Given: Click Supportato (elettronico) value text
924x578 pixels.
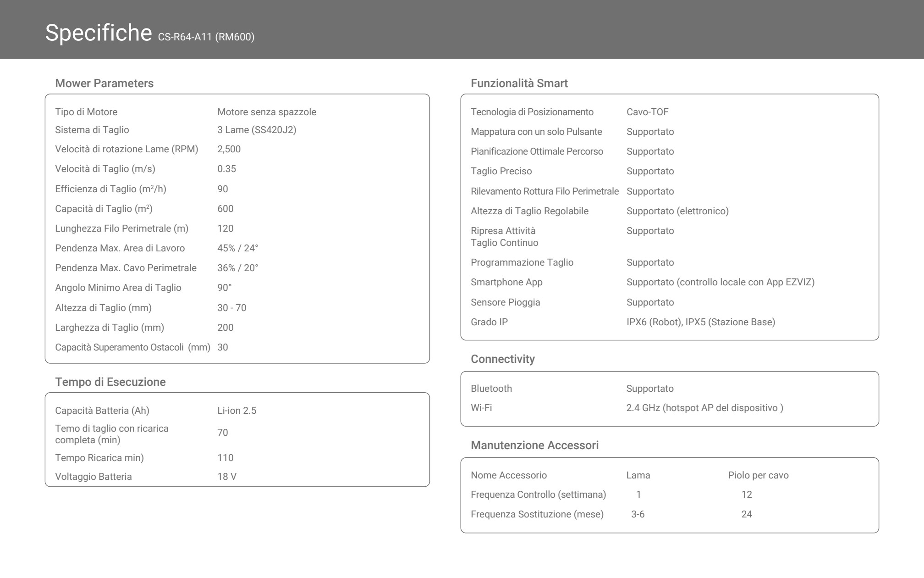Looking at the screenshot, I should coord(678,211).
